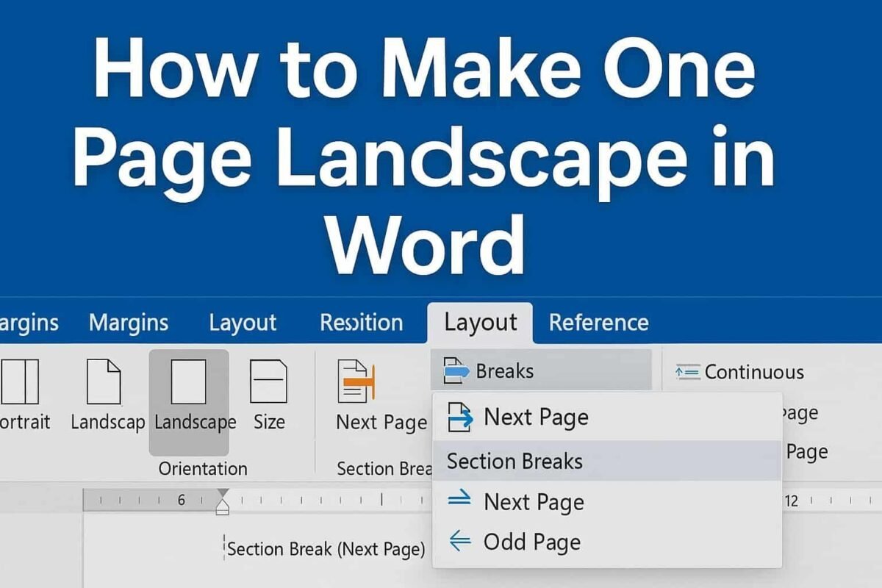Viewport: 882px width, 588px height.
Task: Open the Size page icon
Action: pyautogui.click(x=268, y=381)
